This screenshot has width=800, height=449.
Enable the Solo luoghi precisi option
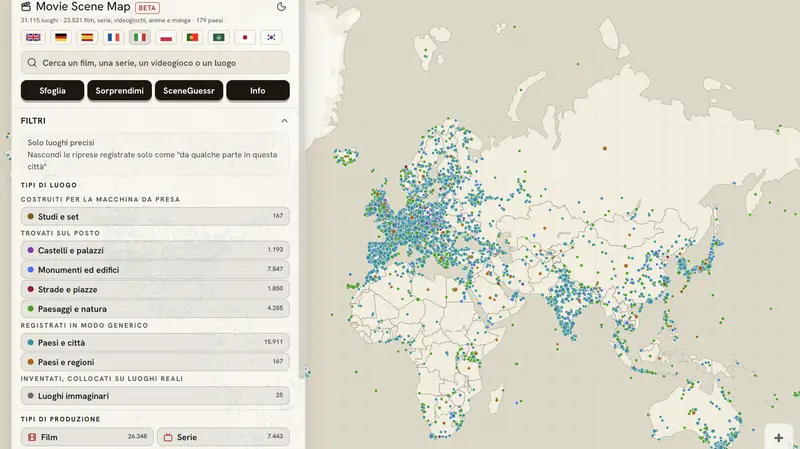(155, 155)
